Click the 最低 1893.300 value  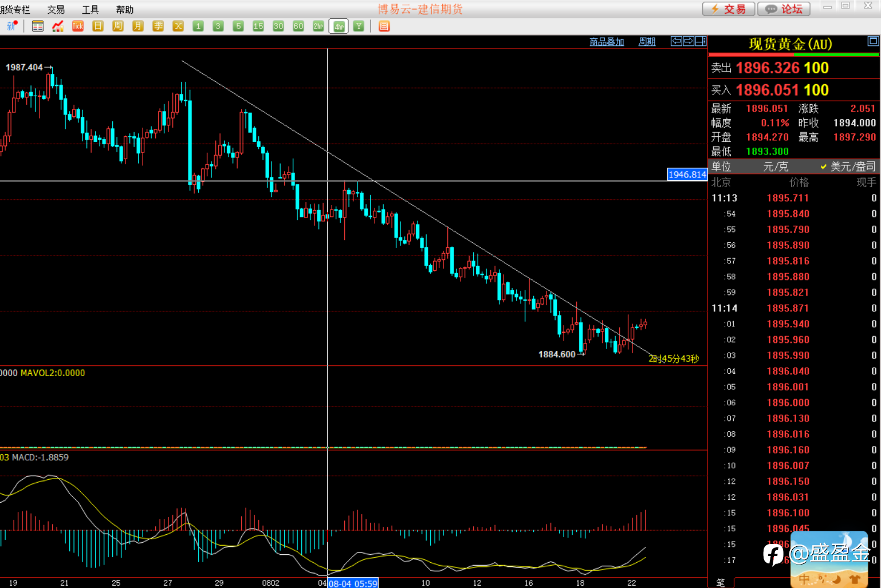point(768,152)
